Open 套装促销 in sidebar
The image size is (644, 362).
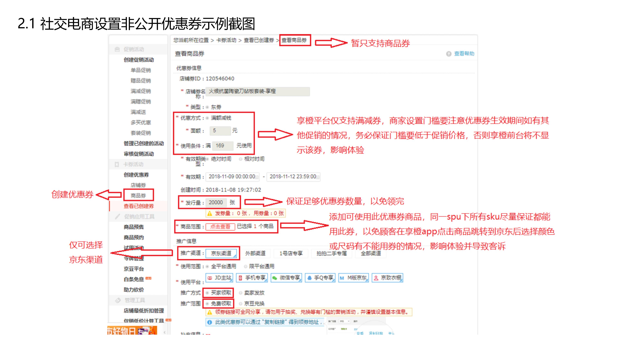click(x=141, y=133)
